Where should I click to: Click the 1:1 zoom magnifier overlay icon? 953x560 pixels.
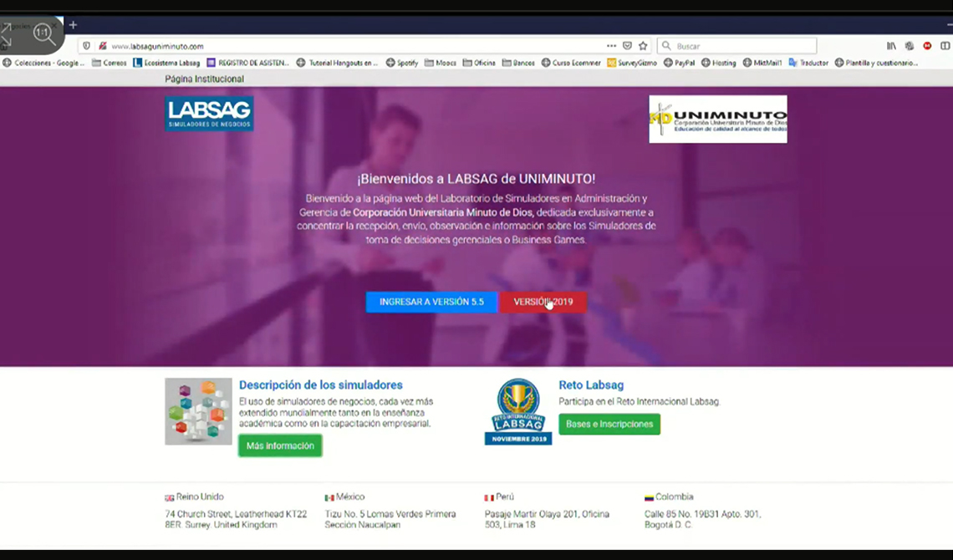(x=43, y=33)
